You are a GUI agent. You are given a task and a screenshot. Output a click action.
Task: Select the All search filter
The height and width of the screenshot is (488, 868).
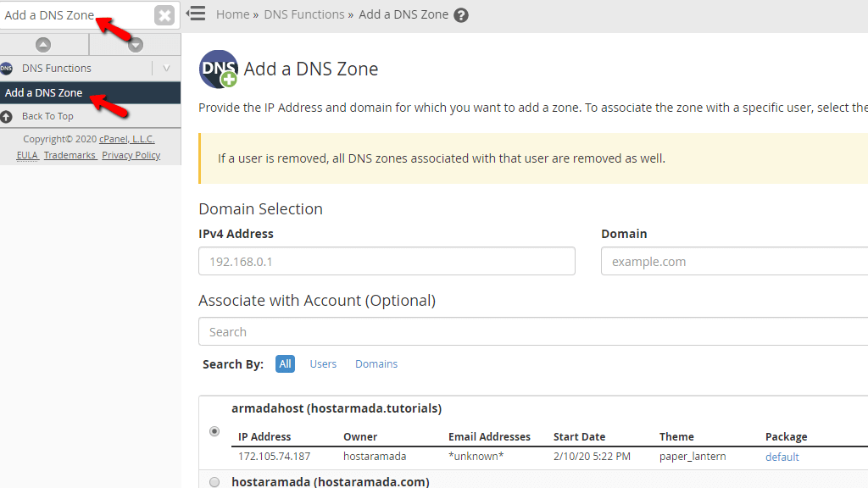285,364
